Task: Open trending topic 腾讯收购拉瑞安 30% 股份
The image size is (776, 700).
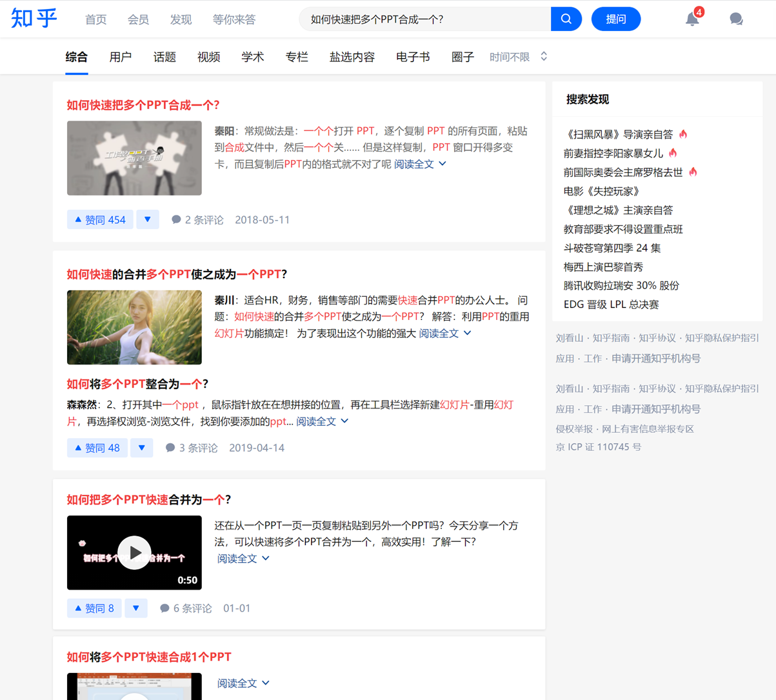Action: coord(621,285)
